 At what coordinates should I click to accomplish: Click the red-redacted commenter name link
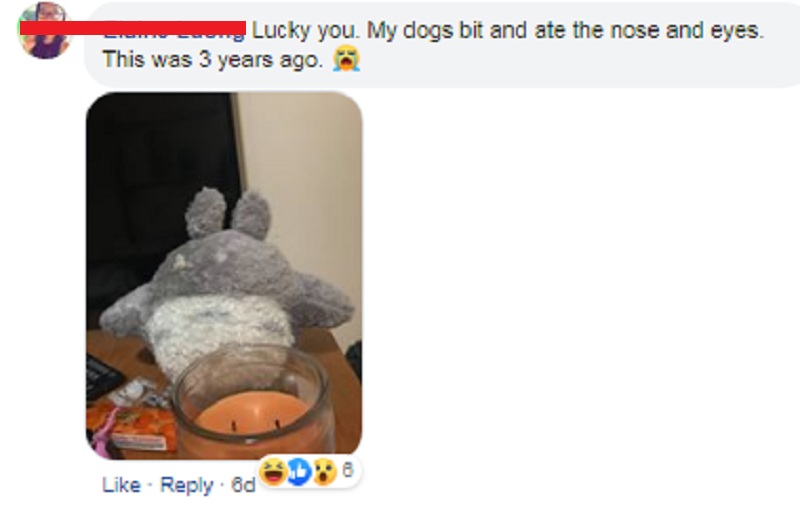133,29
